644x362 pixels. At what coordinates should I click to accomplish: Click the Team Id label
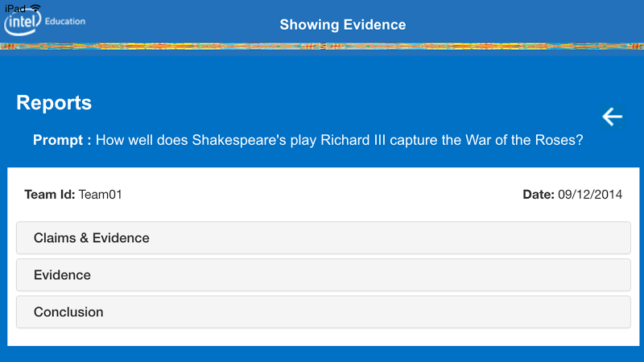coord(50,195)
